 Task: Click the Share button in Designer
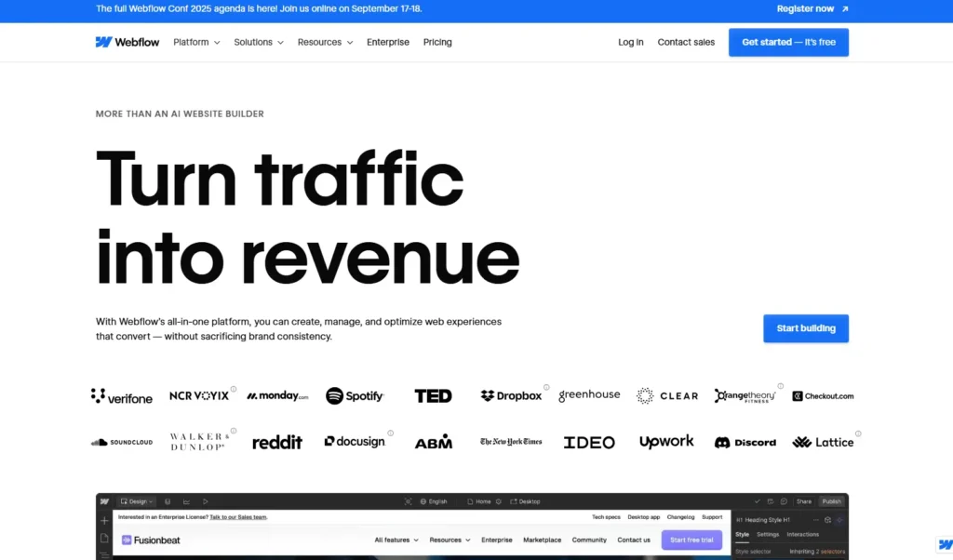click(804, 501)
